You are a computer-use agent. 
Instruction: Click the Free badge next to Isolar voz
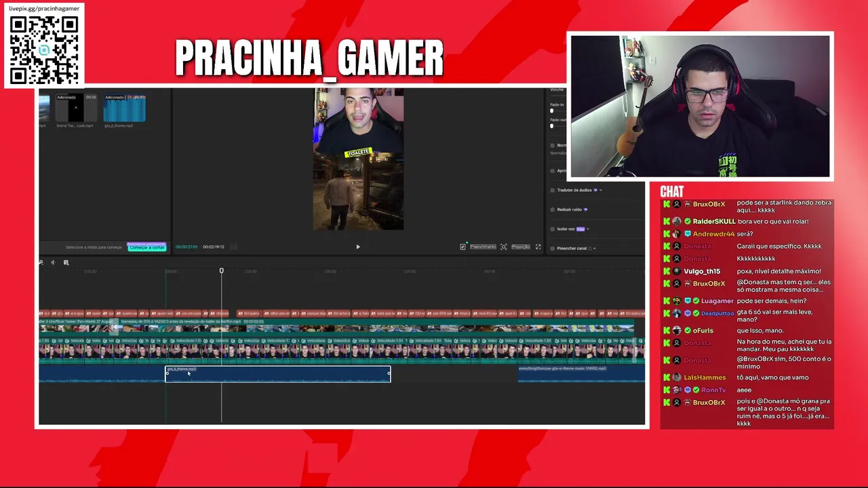pyautogui.click(x=580, y=229)
